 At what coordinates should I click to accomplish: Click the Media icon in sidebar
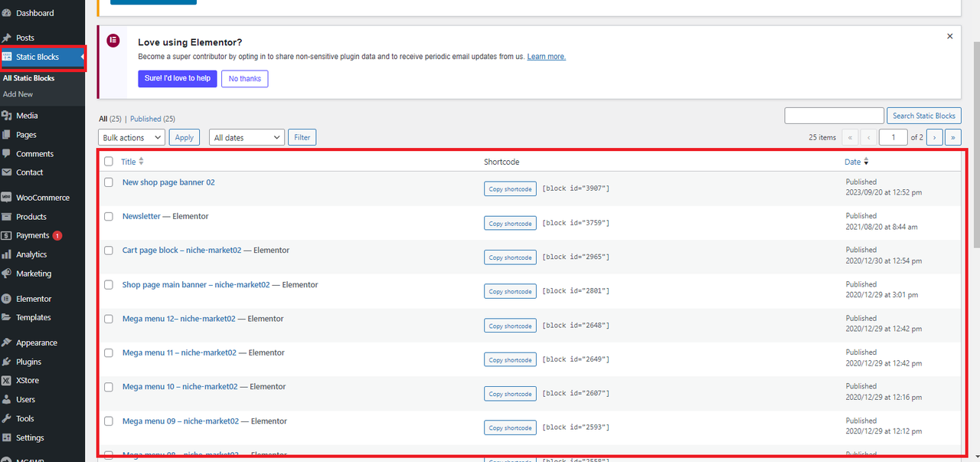click(7, 116)
